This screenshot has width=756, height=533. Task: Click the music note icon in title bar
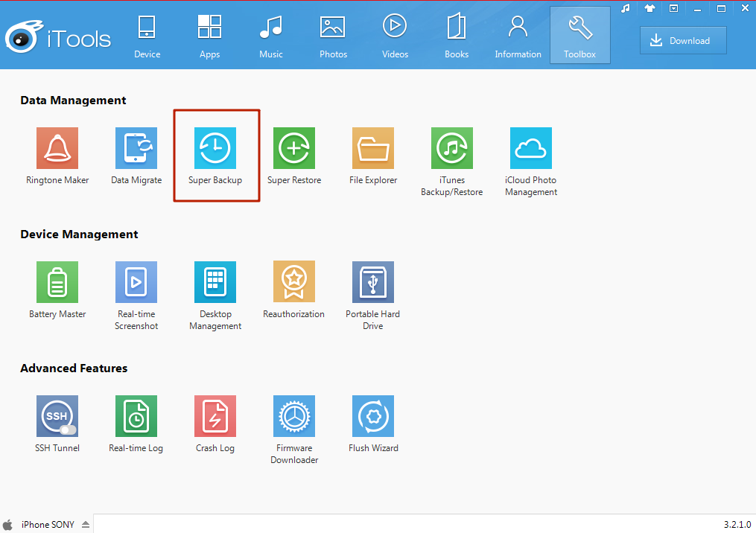(626, 9)
